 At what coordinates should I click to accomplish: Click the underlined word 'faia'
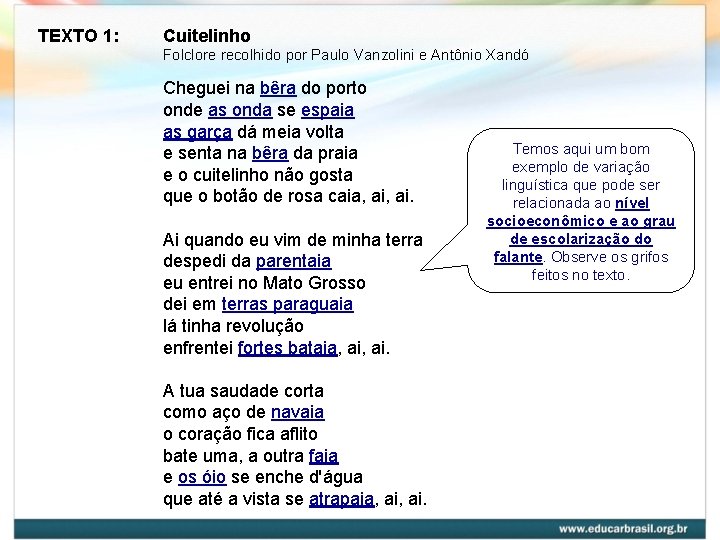click(324, 456)
